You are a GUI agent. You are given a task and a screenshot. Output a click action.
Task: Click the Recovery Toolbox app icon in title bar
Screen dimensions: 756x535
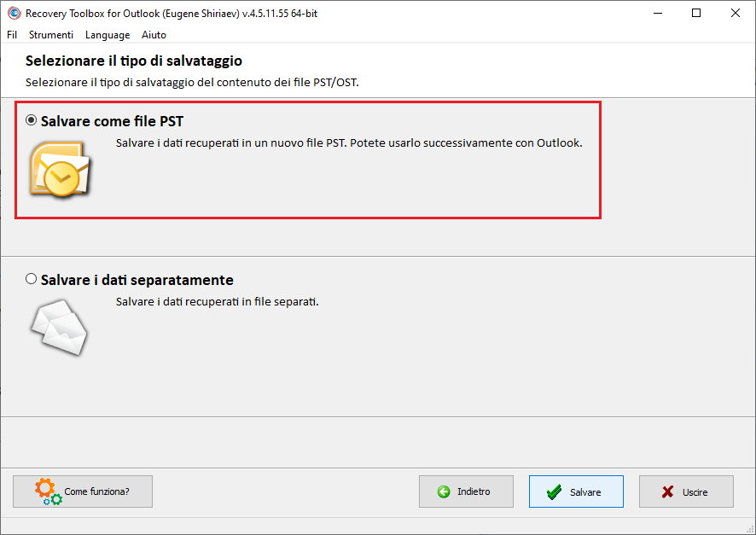(x=14, y=13)
